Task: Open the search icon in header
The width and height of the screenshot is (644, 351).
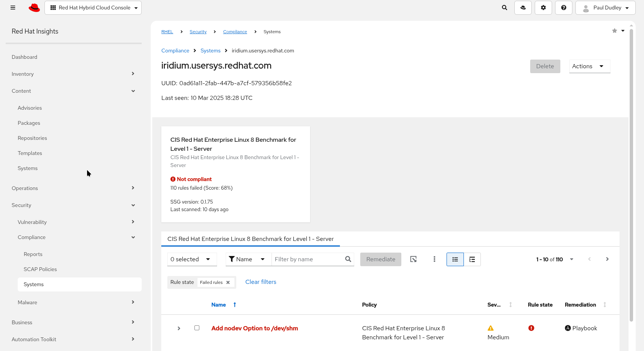Action: click(505, 8)
